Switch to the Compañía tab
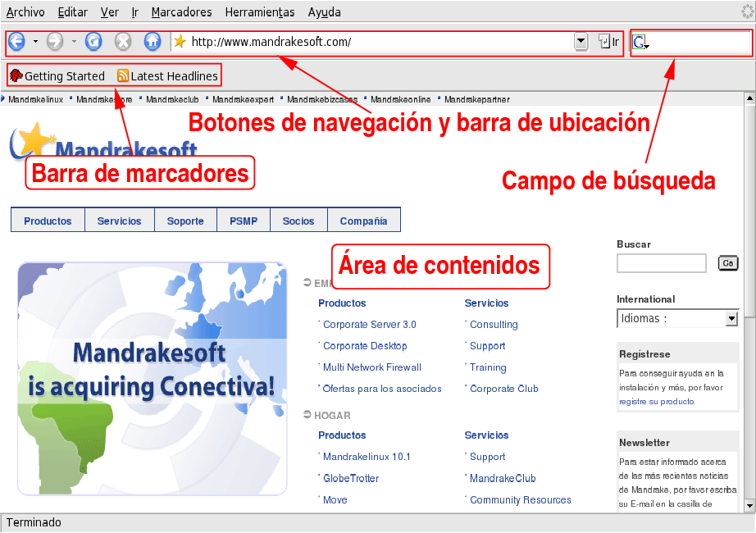756x533 pixels. tap(363, 220)
